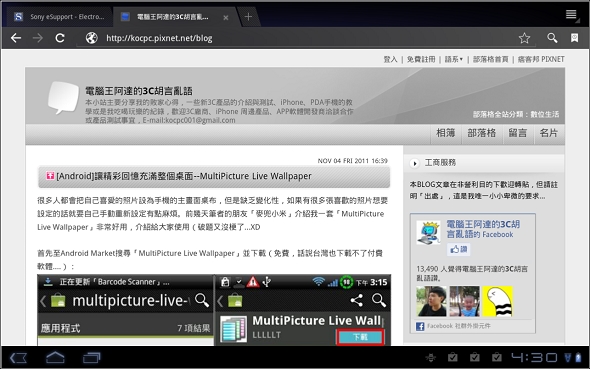This screenshot has width=590, height=369.
Task: Tap the Recent Apps button in system bar
Action: pyautogui.click(x=91, y=357)
